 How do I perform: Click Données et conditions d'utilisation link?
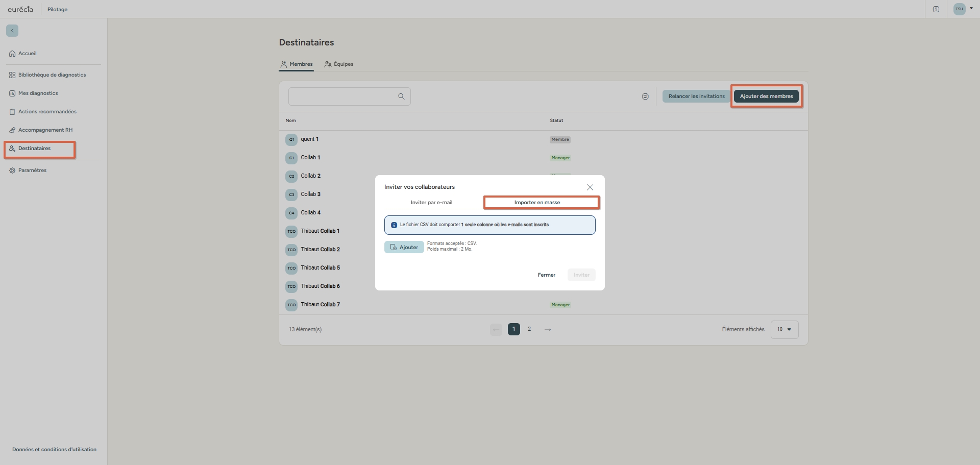click(54, 450)
